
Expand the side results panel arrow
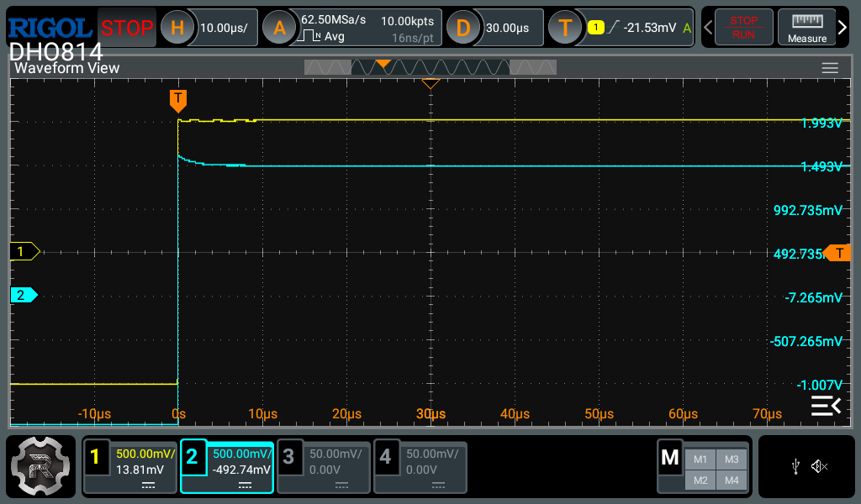825,407
